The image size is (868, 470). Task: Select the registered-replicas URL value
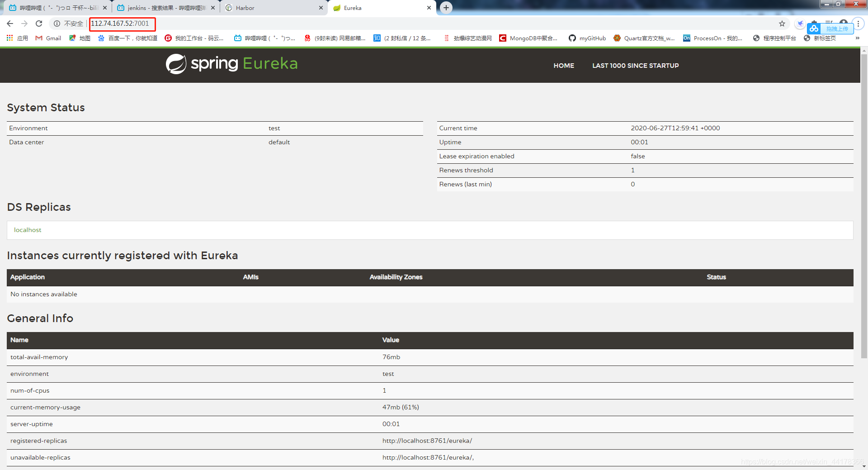427,441
